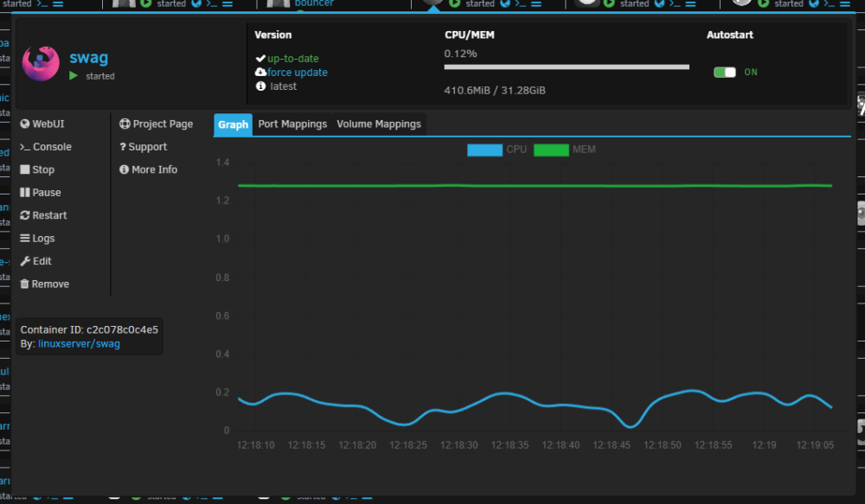Toggle the green MEM legend swatch
Image resolution: width=865 pixels, height=504 pixels.
[551, 150]
